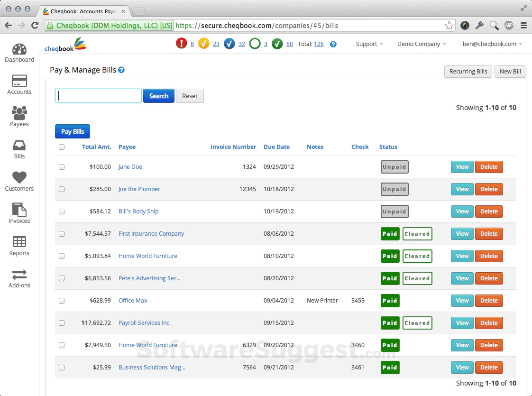The width and height of the screenshot is (532, 396).
Task: Open the Support dropdown menu
Action: [369, 44]
